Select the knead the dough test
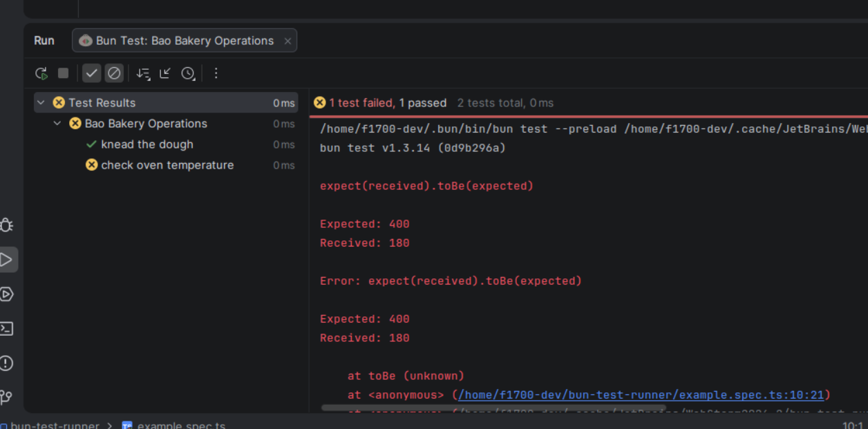Viewport: 868px width, 429px height. 166,144
